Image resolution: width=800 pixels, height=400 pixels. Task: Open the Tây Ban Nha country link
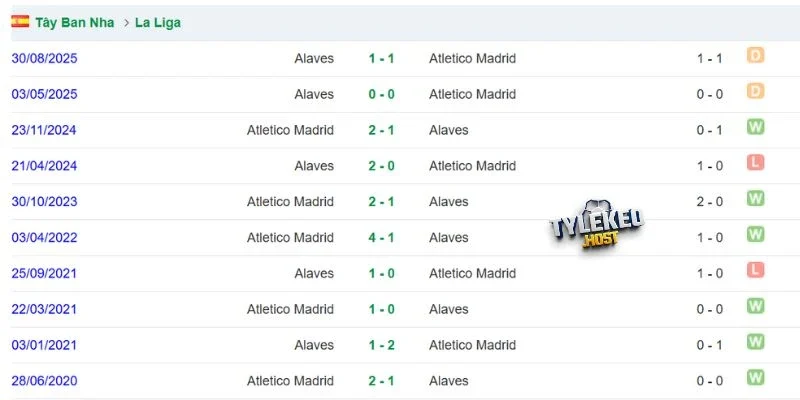(74, 23)
